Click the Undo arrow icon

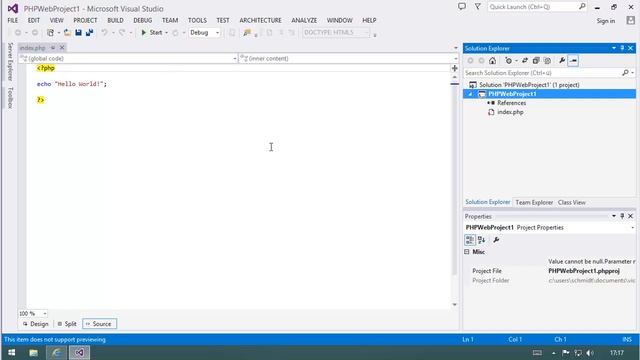[x=104, y=33]
